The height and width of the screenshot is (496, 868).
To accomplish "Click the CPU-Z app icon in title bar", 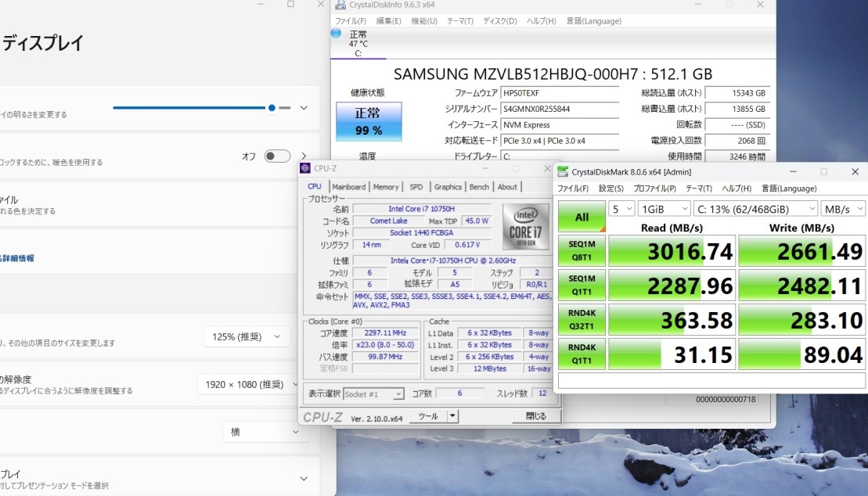I will [305, 168].
